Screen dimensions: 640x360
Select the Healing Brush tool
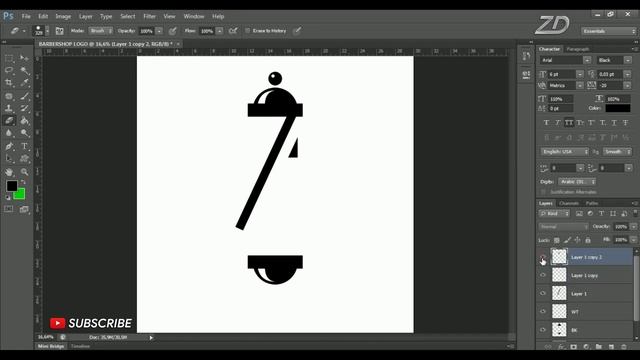9,96
